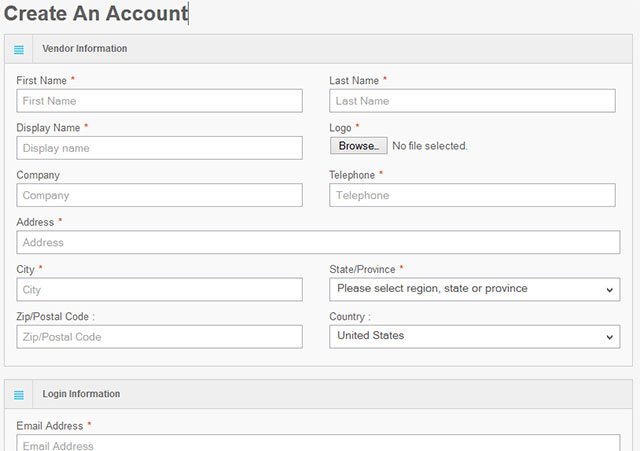Viewport: 640px width, 451px height.
Task: Focus the Address text box
Action: (x=318, y=242)
